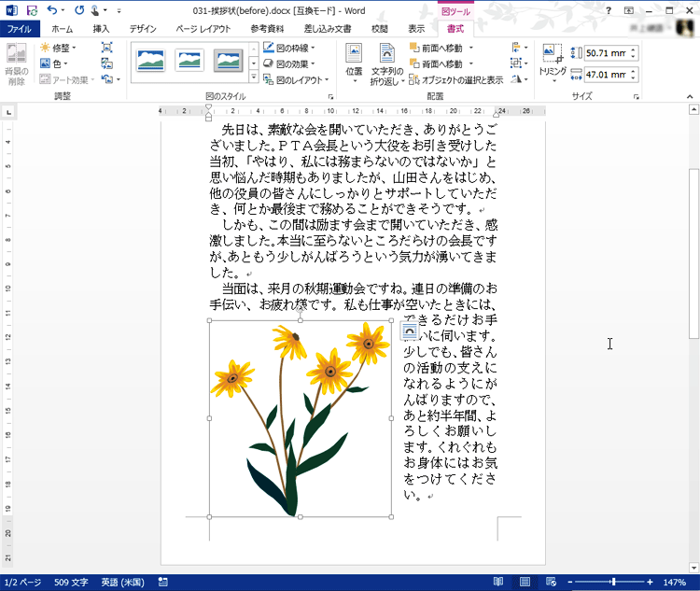This screenshot has width=700, height=591.
Task: Switch to the デザイン tab
Action: [x=143, y=29]
